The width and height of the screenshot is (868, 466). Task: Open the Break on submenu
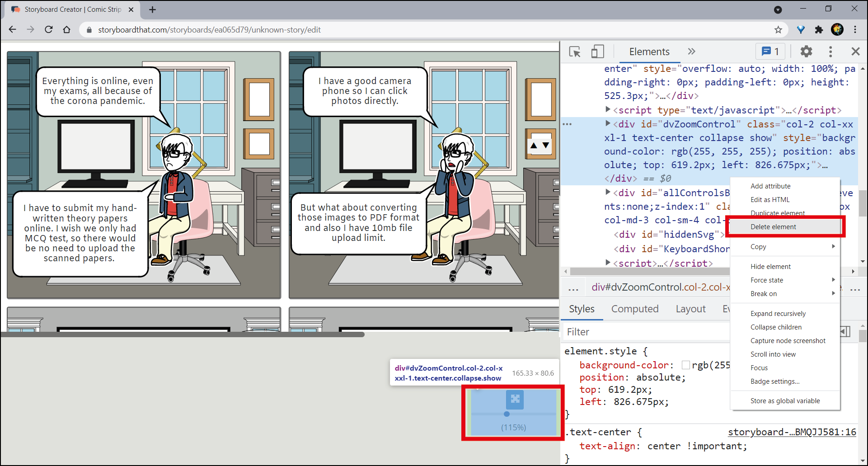click(785, 294)
